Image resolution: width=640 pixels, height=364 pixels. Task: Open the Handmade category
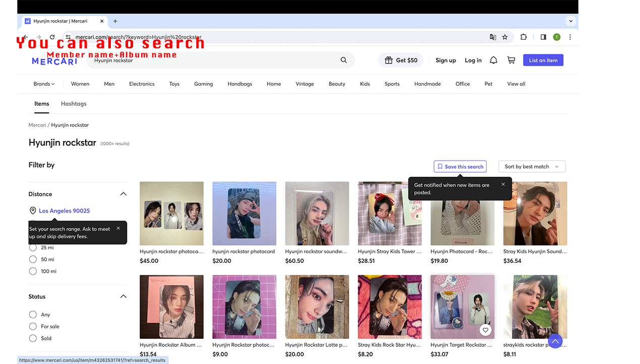[x=427, y=84]
